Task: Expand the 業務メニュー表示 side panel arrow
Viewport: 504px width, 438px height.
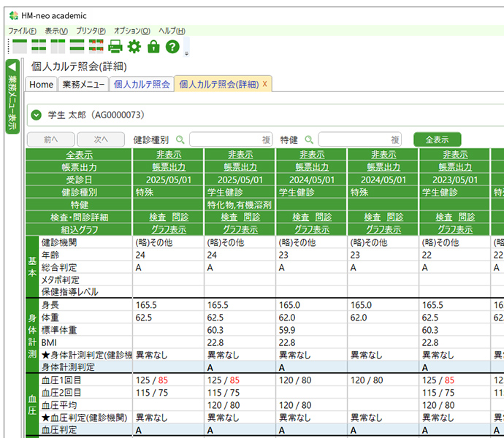Action: pyautogui.click(x=11, y=66)
